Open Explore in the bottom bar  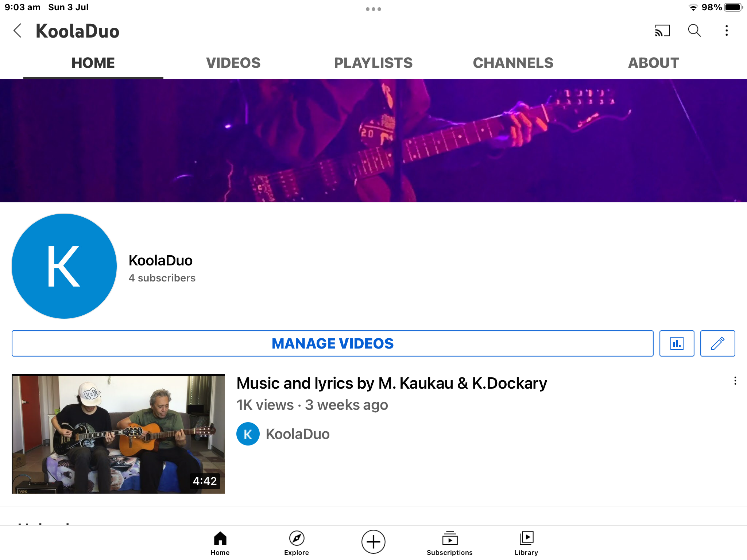(x=297, y=543)
